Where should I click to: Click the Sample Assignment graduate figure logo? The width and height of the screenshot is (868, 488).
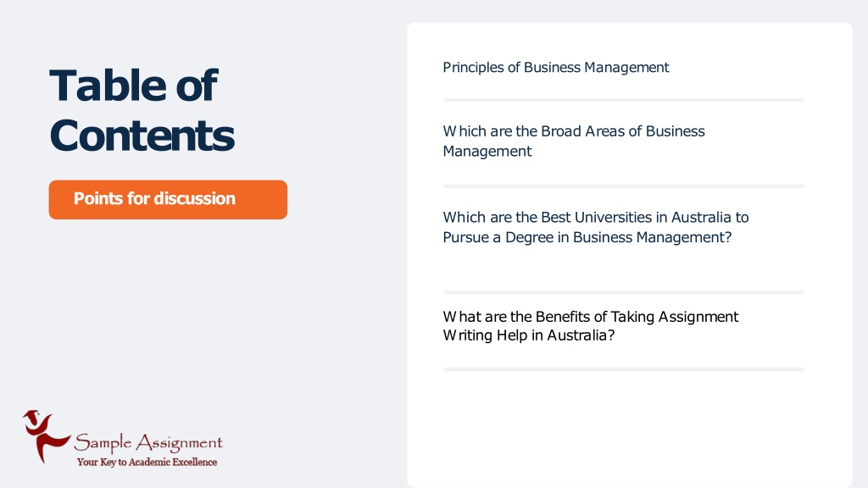46,436
